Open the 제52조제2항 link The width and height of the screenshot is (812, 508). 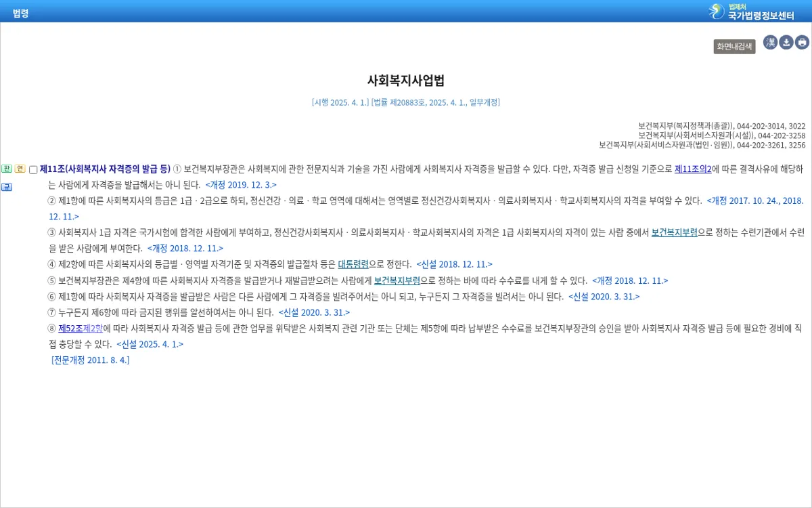pos(81,328)
